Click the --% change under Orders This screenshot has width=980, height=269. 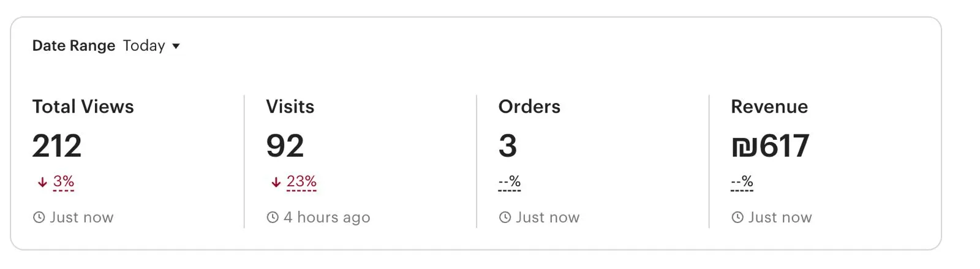tap(510, 181)
